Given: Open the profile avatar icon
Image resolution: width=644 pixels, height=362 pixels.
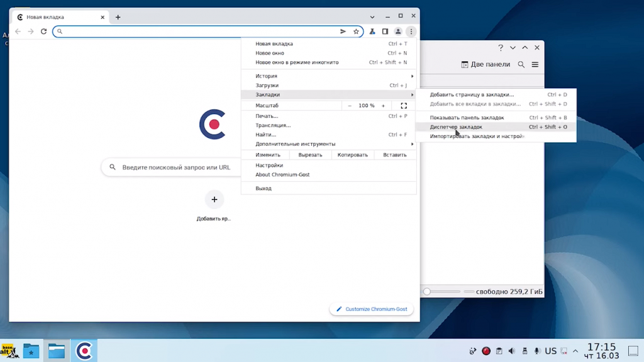Looking at the screenshot, I should [x=398, y=31].
